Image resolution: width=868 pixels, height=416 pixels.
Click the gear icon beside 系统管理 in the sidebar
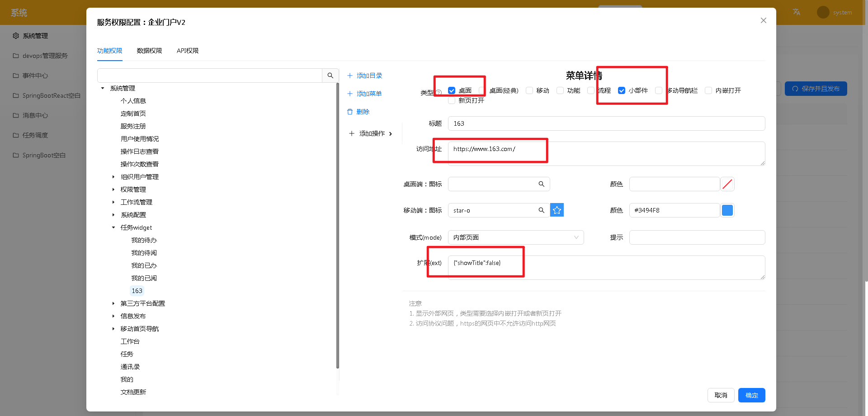click(16, 36)
